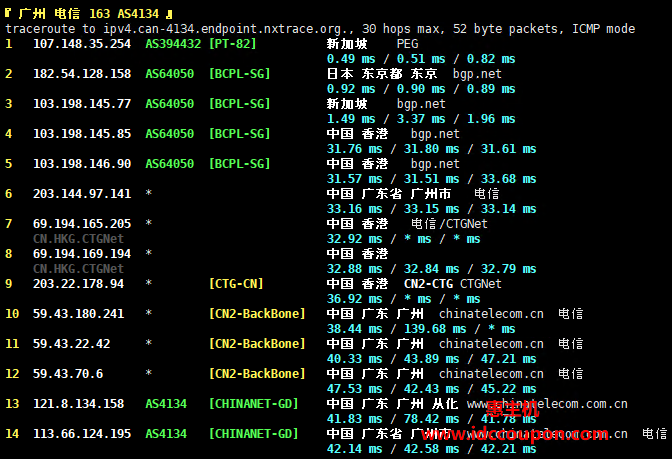Click the hop 6 IP 203.144.97.141
Image resolution: width=672 pixels, height=459 pixels.
click(82, 194)
